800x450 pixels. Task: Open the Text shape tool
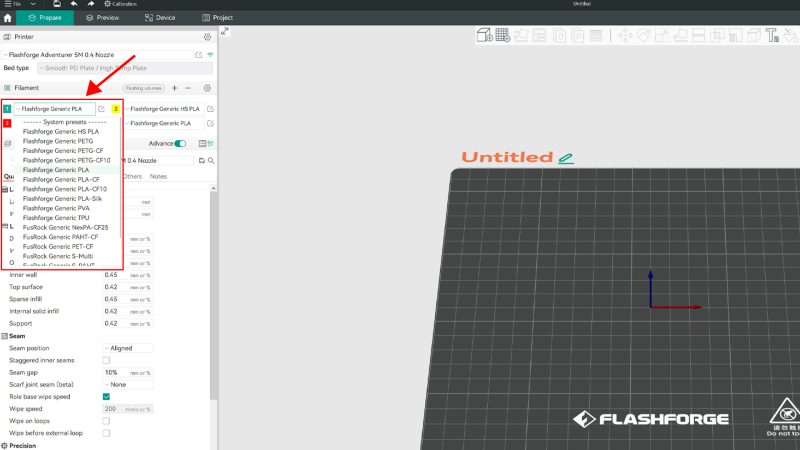(772, 35)
